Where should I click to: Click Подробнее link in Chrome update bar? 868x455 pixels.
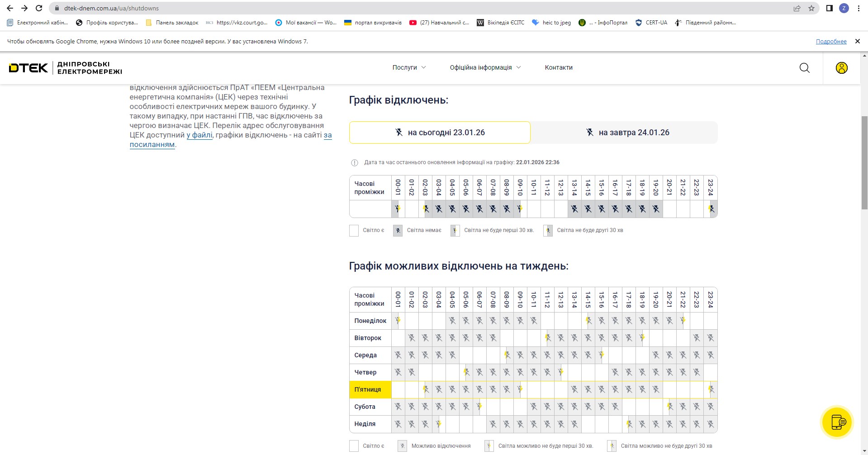point(831,41)
